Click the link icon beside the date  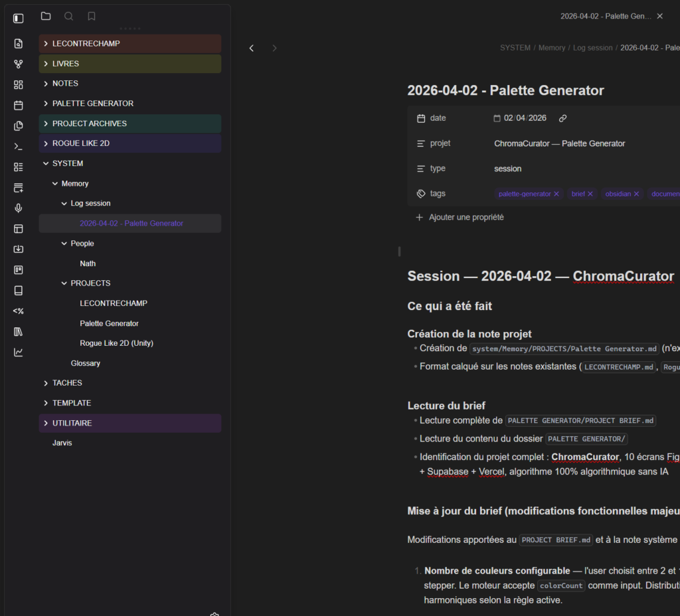point(562,118)
